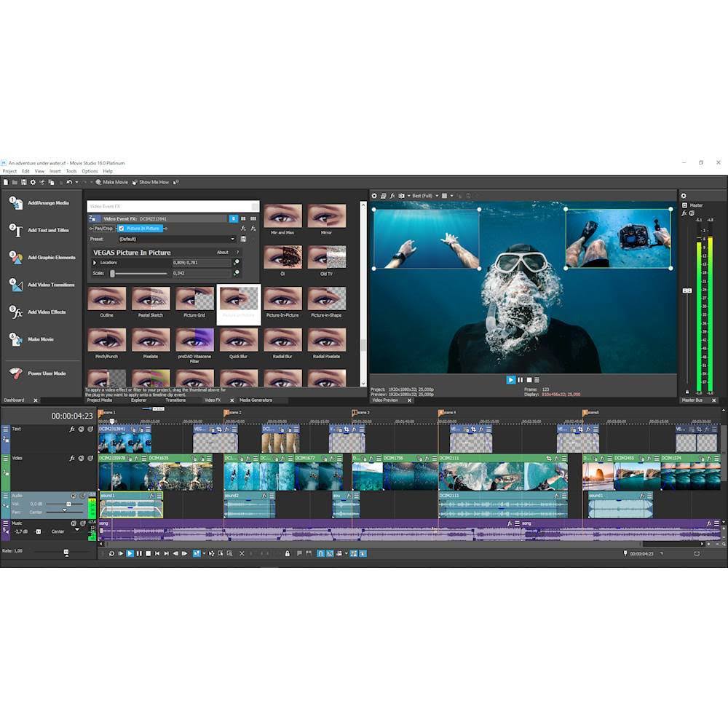This screenshot has width=728, height=728.
Task: Switch to the Media Generators tab
Action: point(256,400)
